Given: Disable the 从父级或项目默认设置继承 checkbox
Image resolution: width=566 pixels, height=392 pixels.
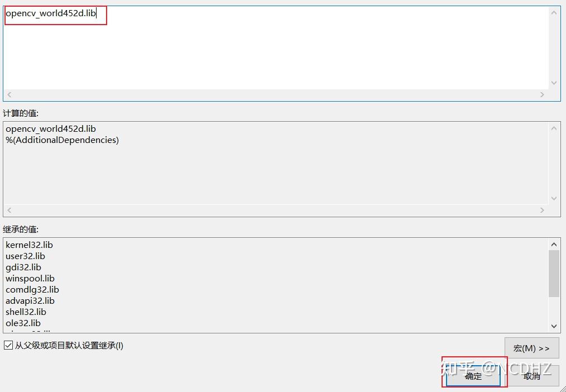Looking at the screenshot, I should point(8,346).
